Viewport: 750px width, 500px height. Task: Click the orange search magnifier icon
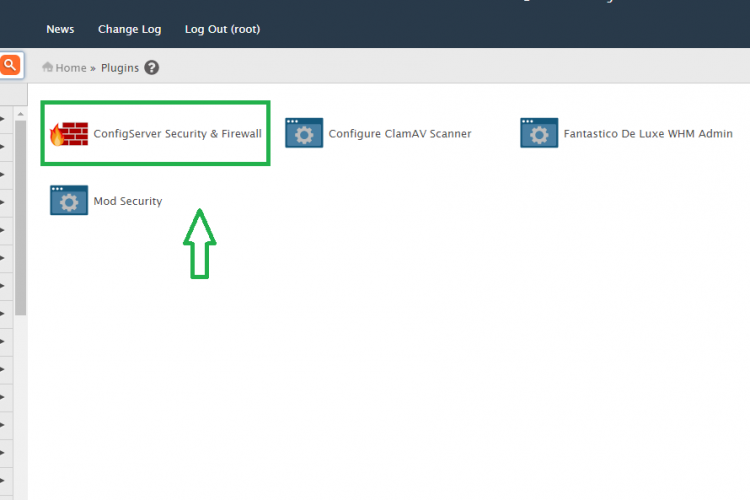[10, 65]
